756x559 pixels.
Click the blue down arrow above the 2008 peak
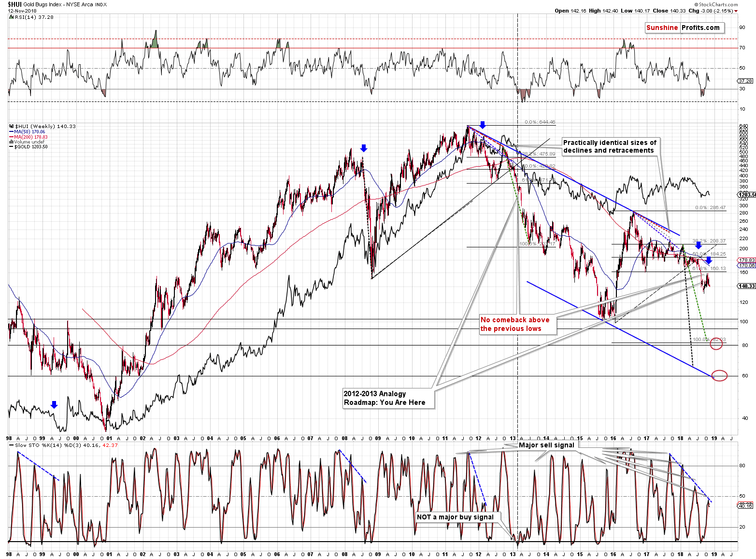(x=364, y=148)
